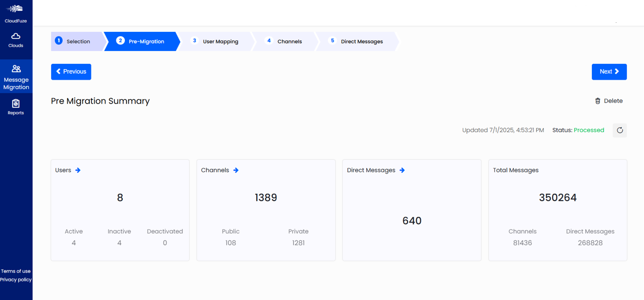Image resolution: width=644 pixels, height=300 pixels.
Task: Click the Total Messages card title
Action: click(x=516, y=170)
